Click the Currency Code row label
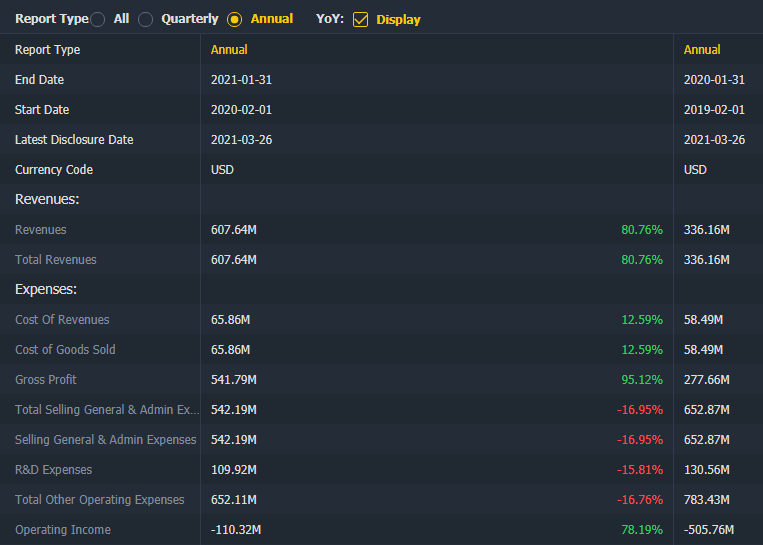Screen dimensions: 763x545 tap(54, 170)
